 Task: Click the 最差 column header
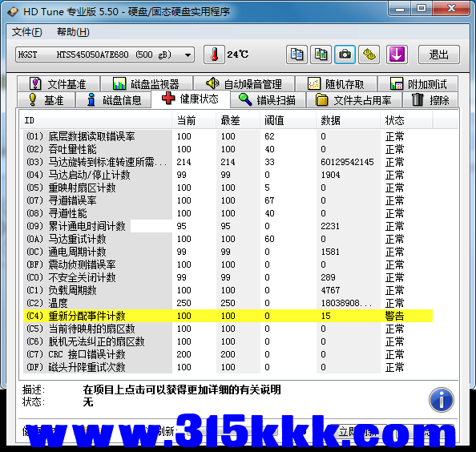[x=238, y=120]
